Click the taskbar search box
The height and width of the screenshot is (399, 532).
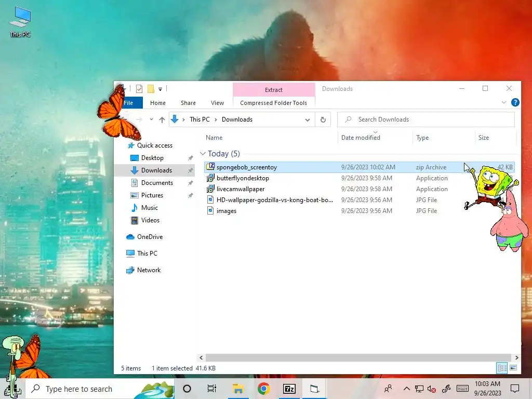[x=100, y=389]
